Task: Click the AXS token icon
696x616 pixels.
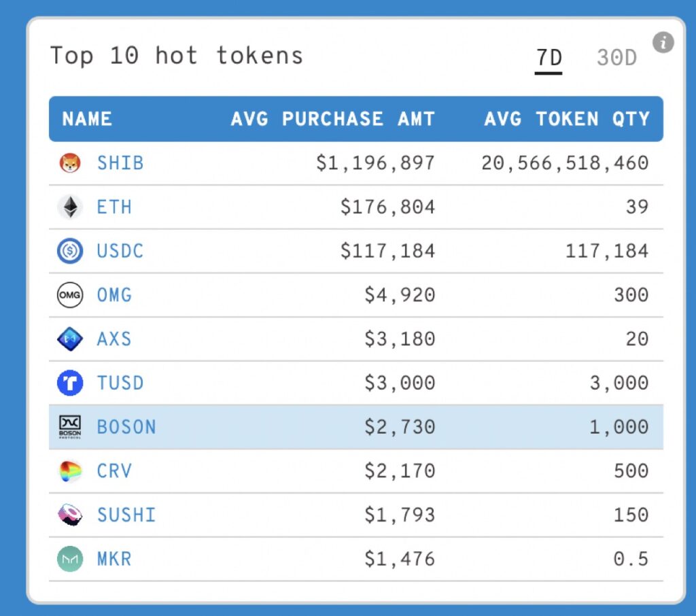Action: click(70, 339)
